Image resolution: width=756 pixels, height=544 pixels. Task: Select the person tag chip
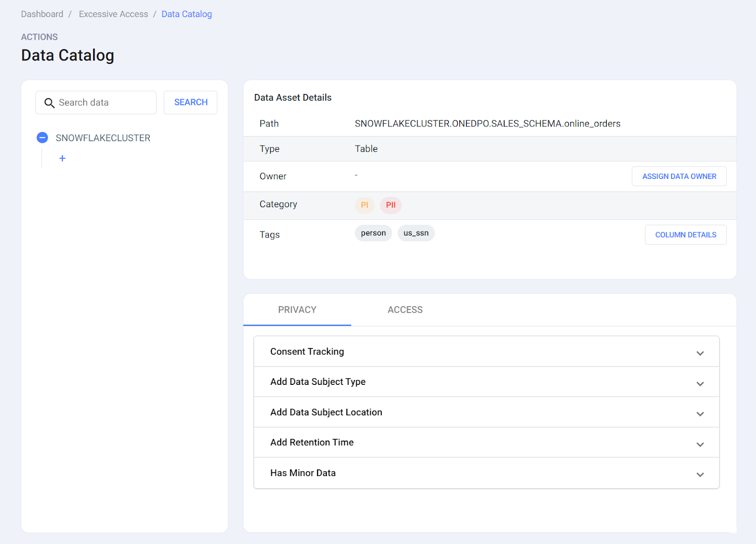pos(373,233)
